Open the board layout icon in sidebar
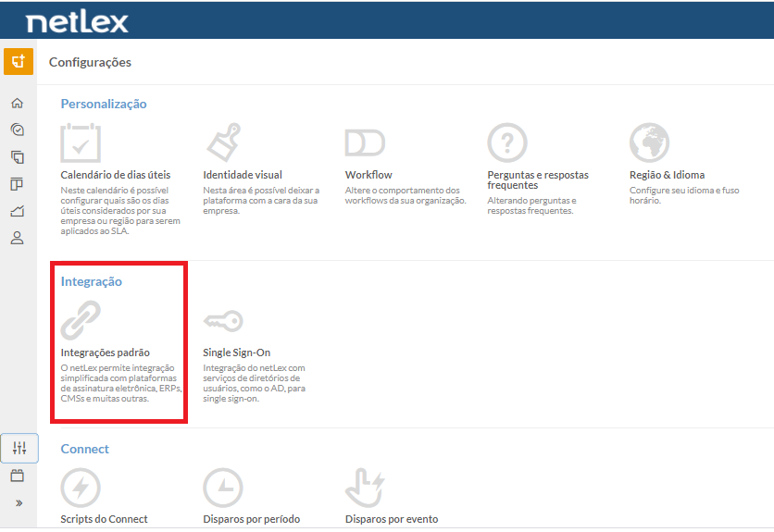Screen dimensions: 774x532 [x=17, y=184]
